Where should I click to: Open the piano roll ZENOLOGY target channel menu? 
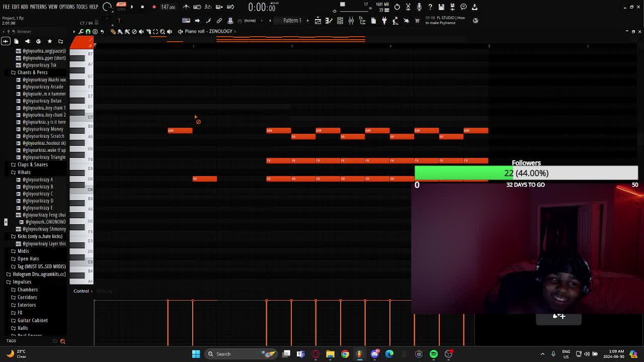pyautogui.click(x=208, y=31)
